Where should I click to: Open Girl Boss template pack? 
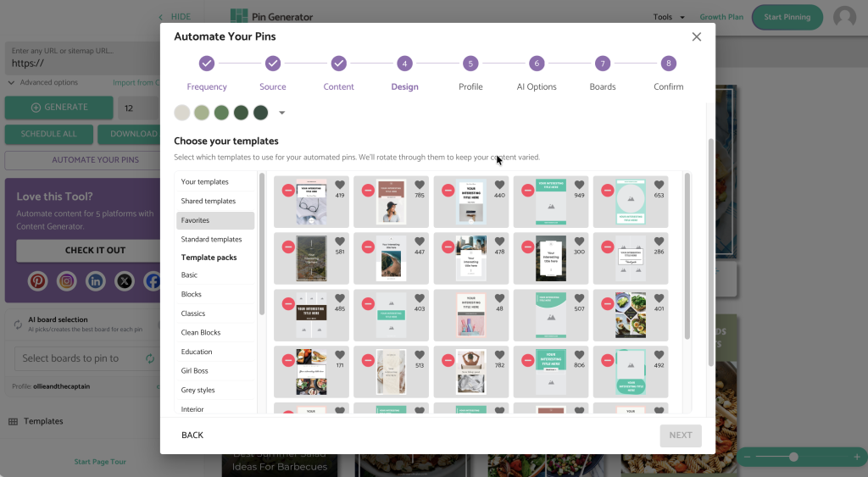coord(215,371)
